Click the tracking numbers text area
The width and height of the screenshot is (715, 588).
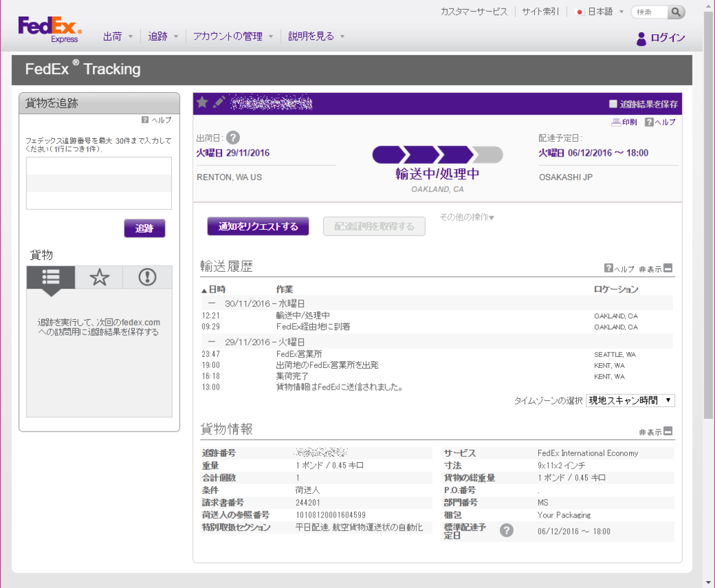(99, 184)
